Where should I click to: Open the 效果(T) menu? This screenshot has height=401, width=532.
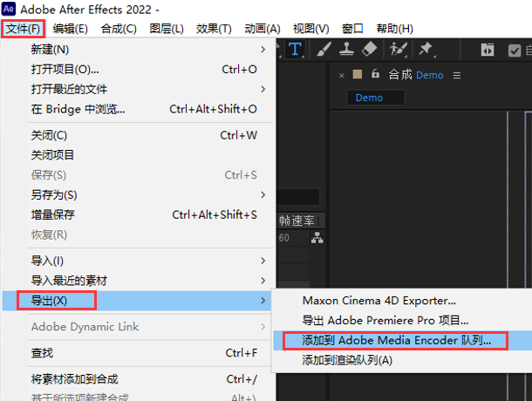pos(214,29)
